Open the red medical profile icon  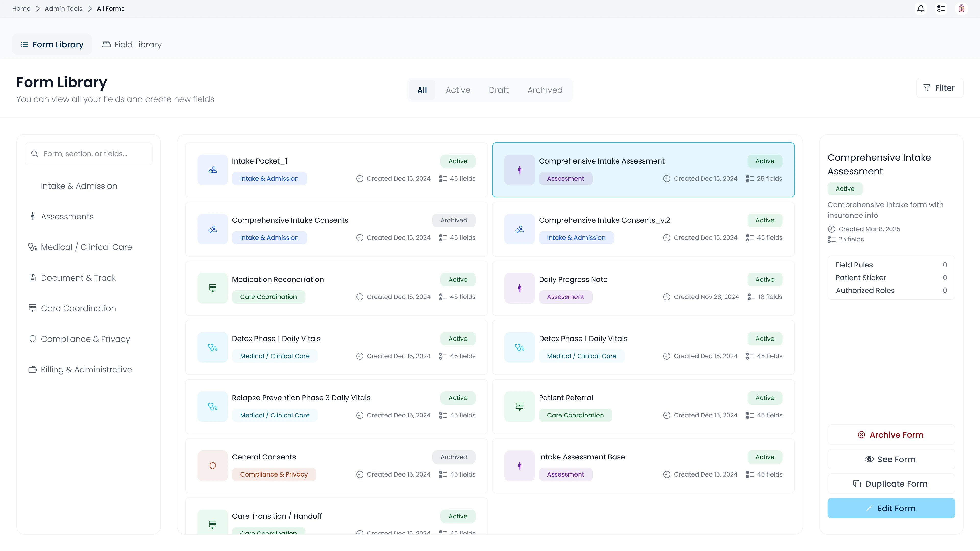[961, 9]
